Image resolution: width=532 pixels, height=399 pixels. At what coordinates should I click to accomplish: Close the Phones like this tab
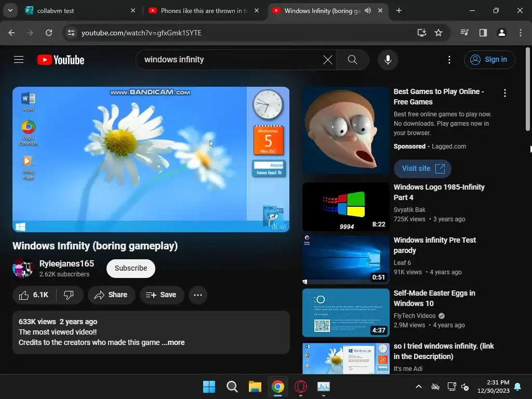click(x=257, y=10)
